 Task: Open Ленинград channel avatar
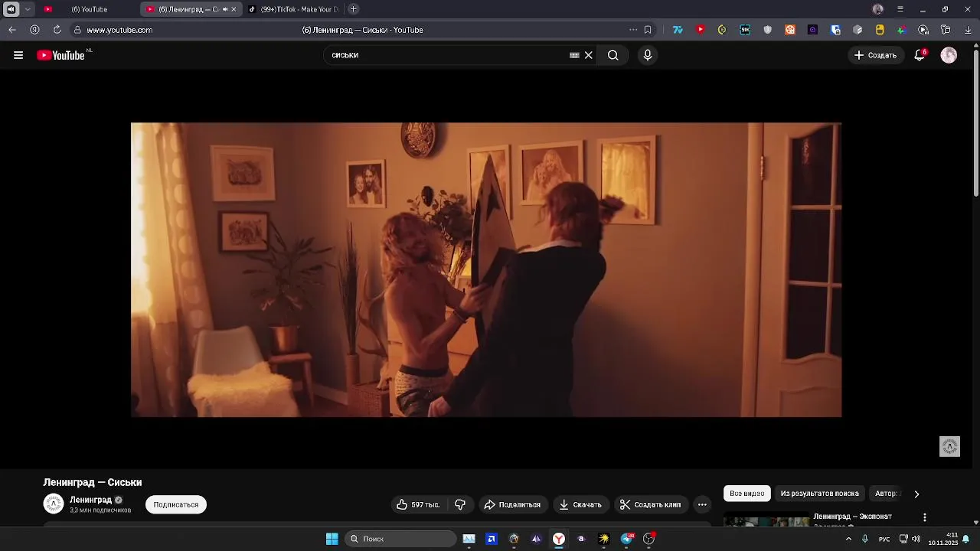click(54, 504)
